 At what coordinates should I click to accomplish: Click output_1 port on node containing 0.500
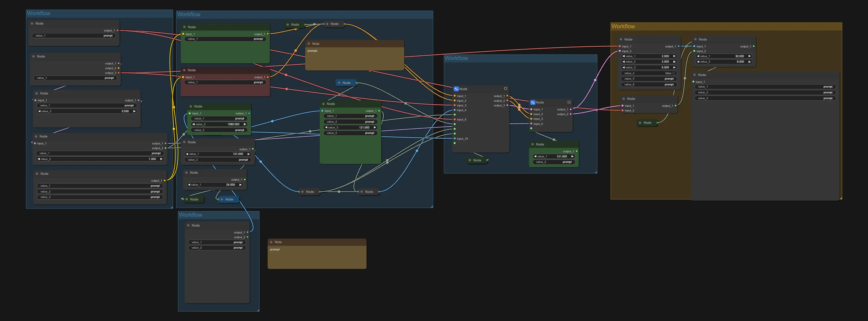coord(139,100)
